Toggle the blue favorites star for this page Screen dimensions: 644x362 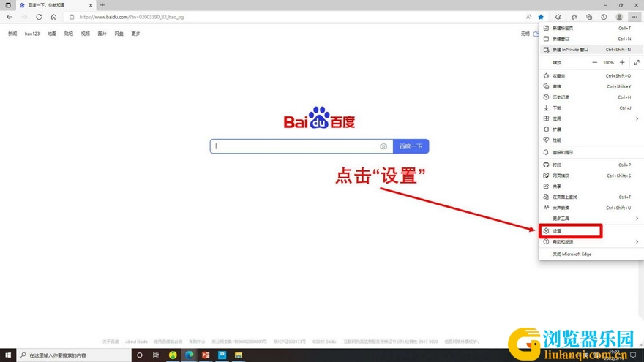[541, 17]
